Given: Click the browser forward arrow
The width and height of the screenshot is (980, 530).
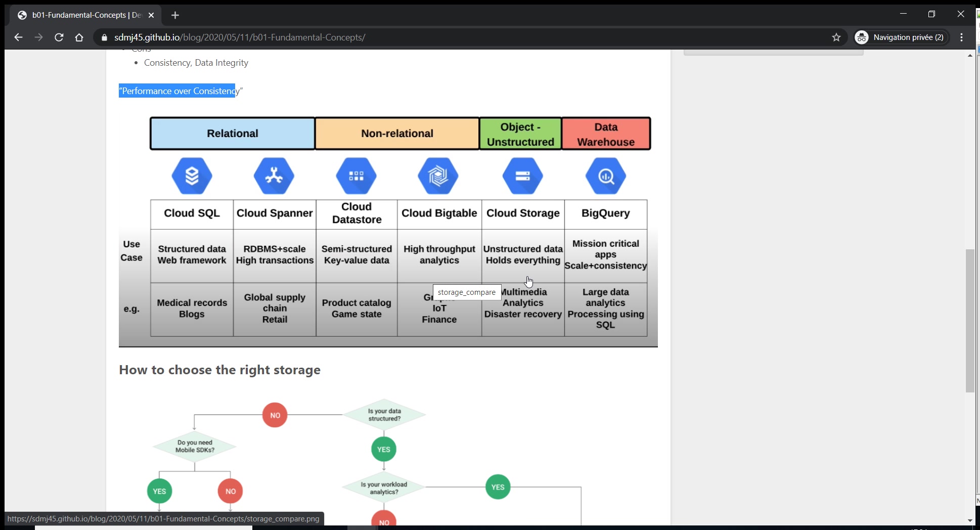Looking at the screenshot, I should 38,37.
